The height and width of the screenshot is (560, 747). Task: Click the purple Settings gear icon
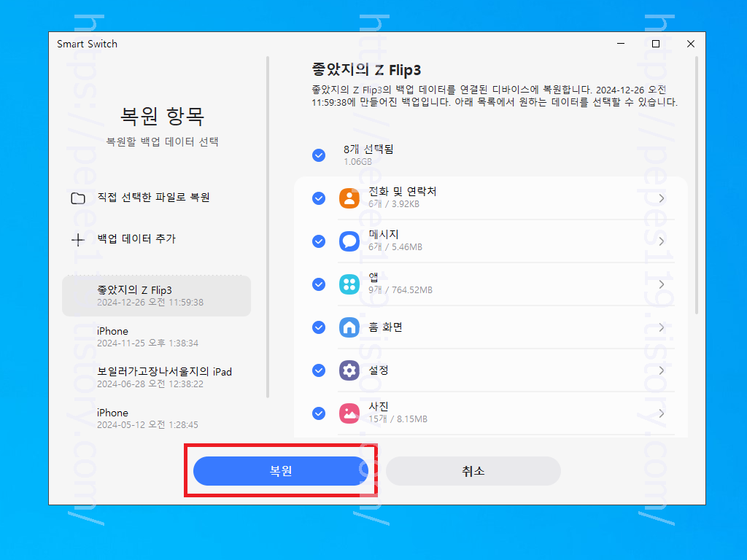coord(349,370)
